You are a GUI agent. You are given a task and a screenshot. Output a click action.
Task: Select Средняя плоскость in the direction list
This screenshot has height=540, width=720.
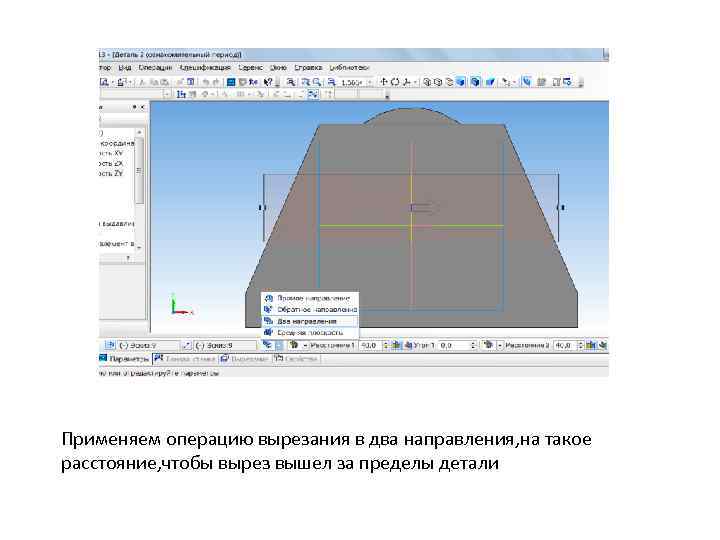coord(310,332)
